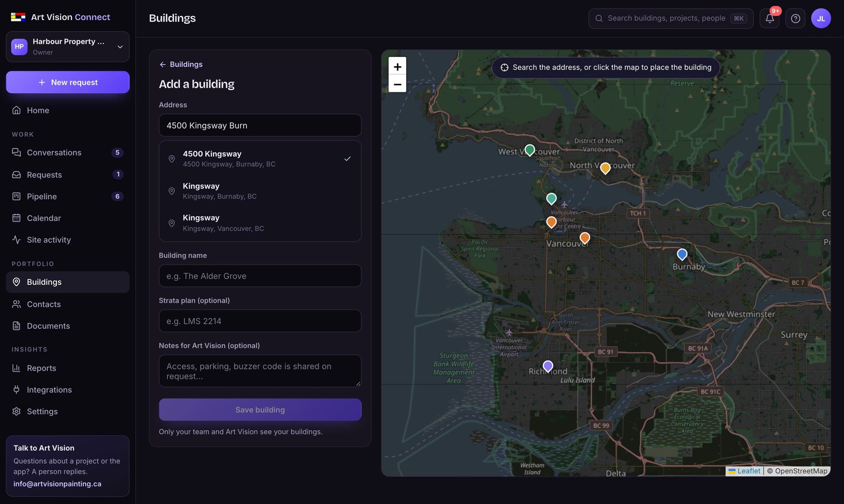Select Buildings in the sidebar portfolio
Screen dimensions: 844x504
68,282
